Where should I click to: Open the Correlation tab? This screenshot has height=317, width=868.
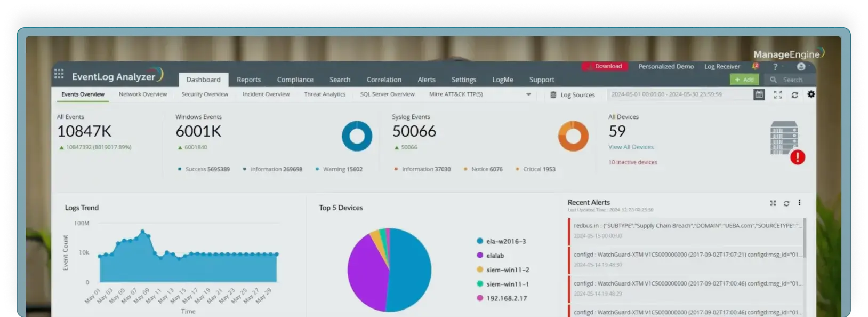384,80
